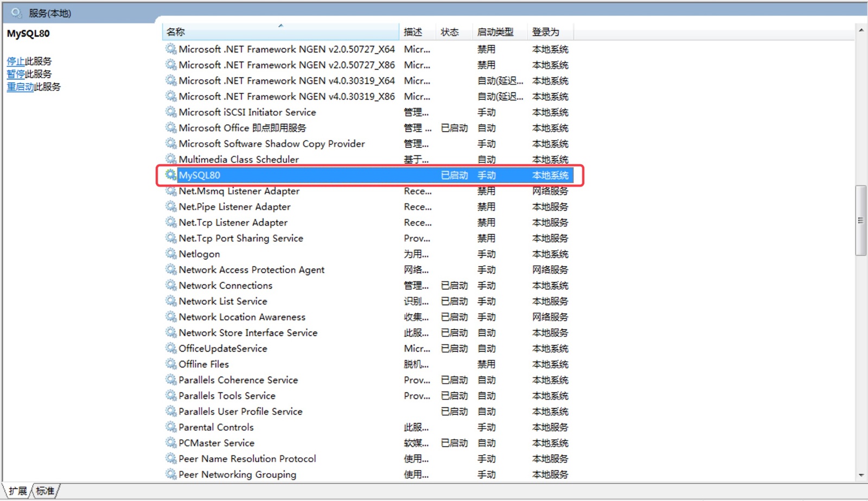Stop the MySQL80 service via 停止 link
Image resolution: width=868 pixels, height=501 pixels.
[15, 61]
